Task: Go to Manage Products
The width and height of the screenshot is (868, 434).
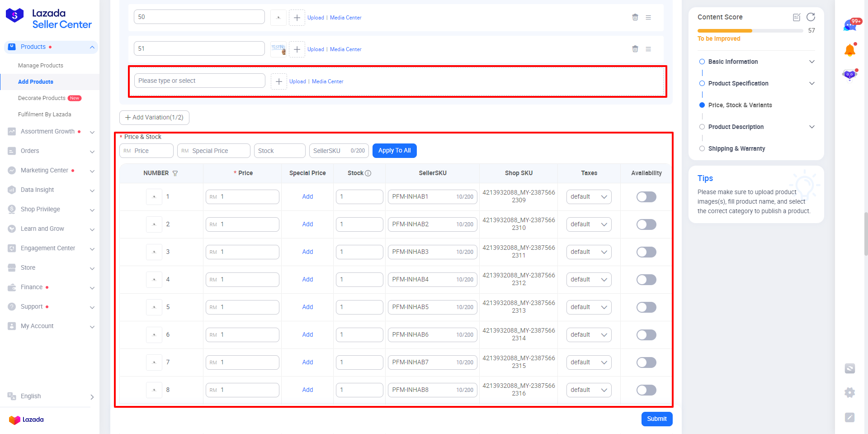Action: point(41,66)
